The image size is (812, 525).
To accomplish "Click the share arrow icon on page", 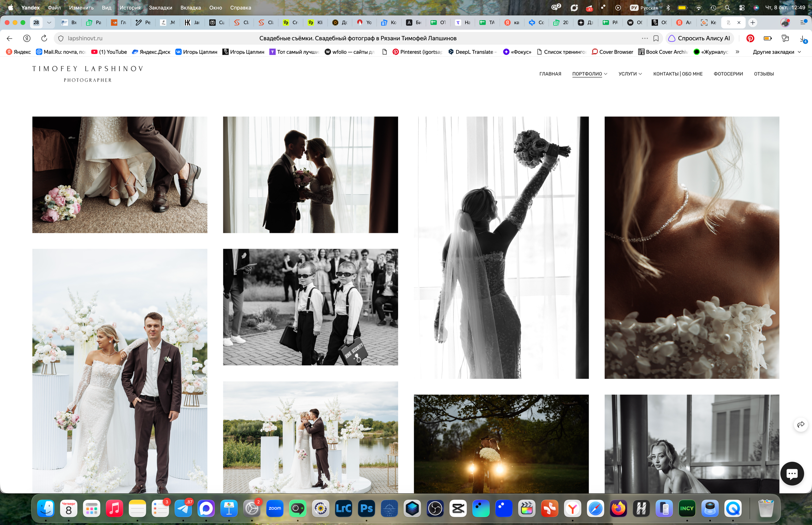I will point(800,424).
